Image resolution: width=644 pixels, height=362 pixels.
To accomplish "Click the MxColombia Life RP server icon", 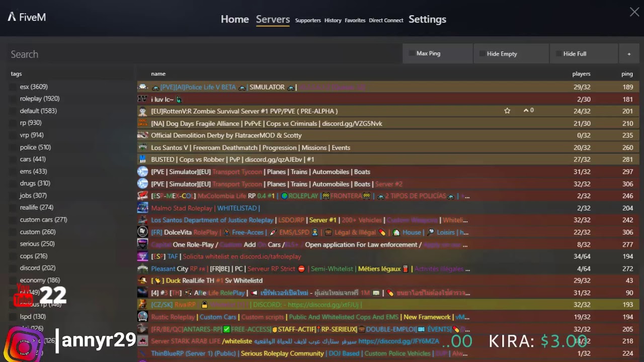I will tap(143, 196).
